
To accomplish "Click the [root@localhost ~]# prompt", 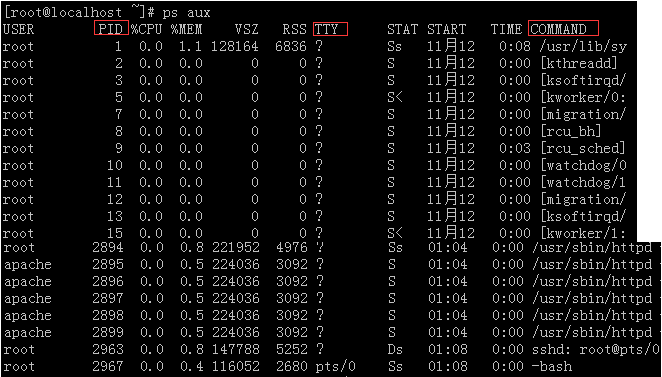I will 80,12.
